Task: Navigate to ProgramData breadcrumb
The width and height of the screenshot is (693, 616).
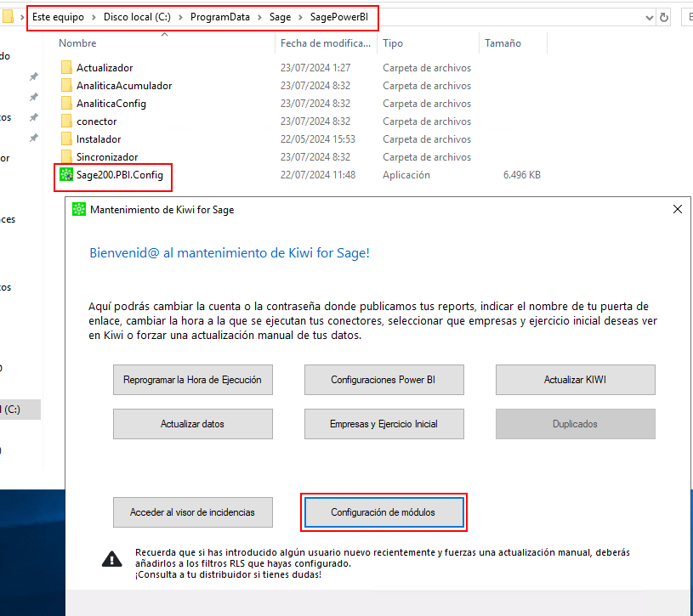Action: pyautogui.click(x=220, y=17)
